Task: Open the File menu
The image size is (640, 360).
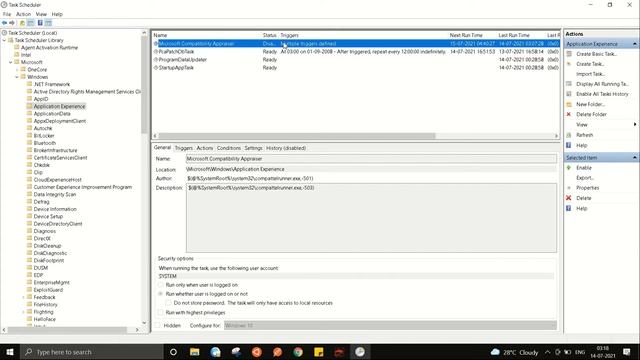Action: (x=7, y=14)
